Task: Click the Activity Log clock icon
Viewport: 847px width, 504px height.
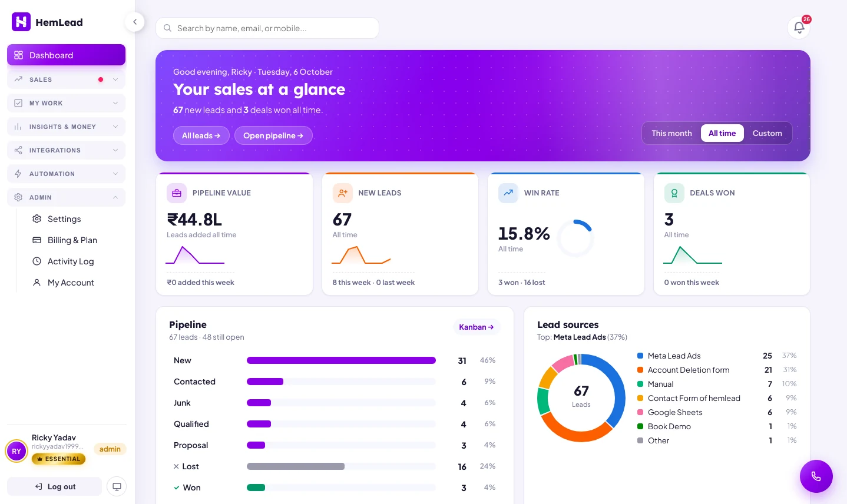Action: pyautogui.click(x=37, y=261)
